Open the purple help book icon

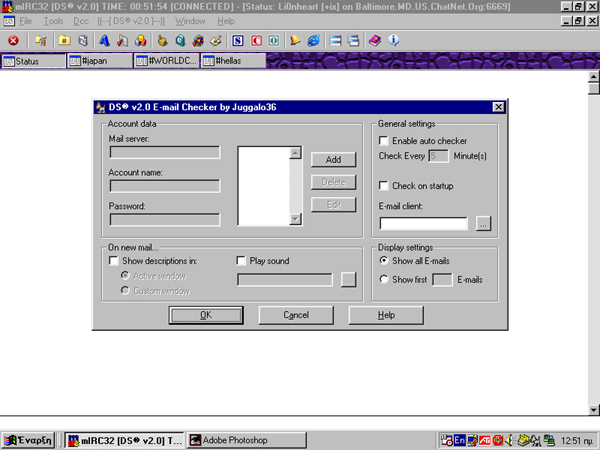(x=375, y=41)
